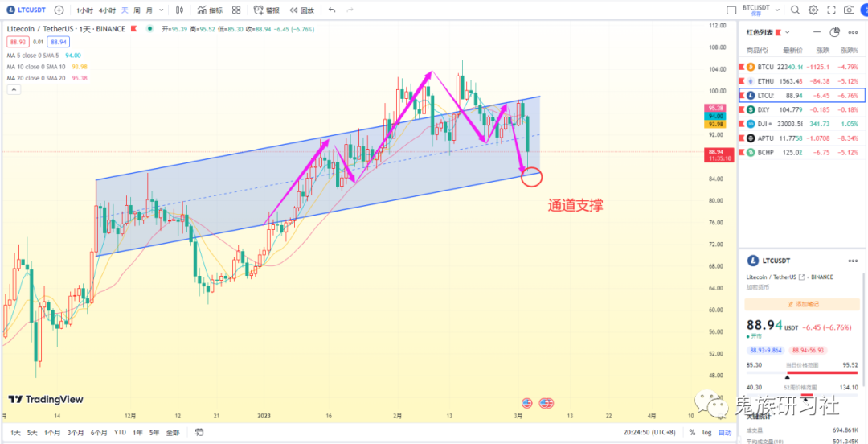Click the 88.93 sell price button
Image resolution: width=868 pixels, height=444 pixels.
pyautogui.click(x=17, y=41)
